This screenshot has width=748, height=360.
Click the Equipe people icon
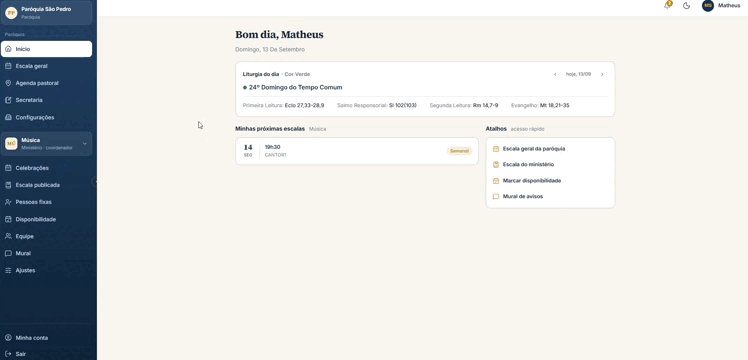(x=8, y=236)
